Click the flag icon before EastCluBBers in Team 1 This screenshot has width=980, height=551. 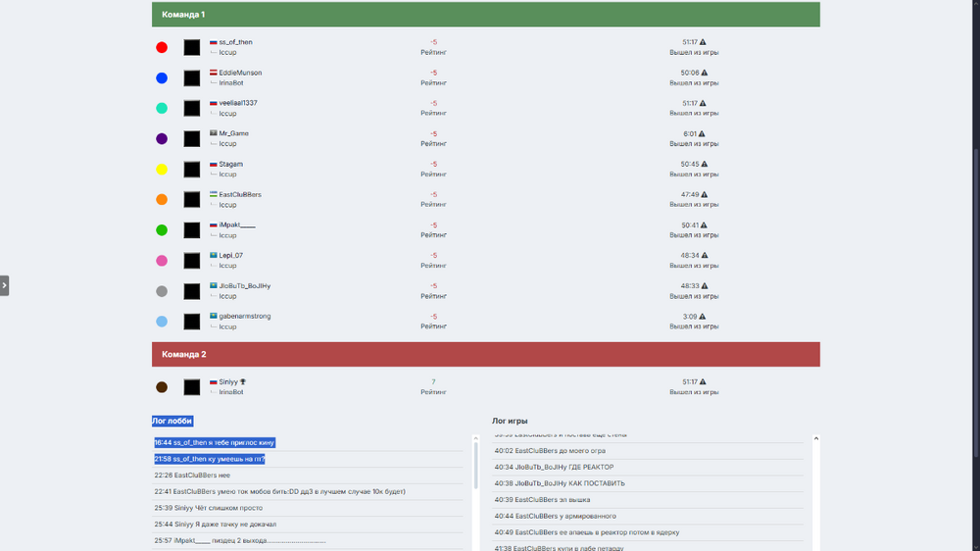214,194
